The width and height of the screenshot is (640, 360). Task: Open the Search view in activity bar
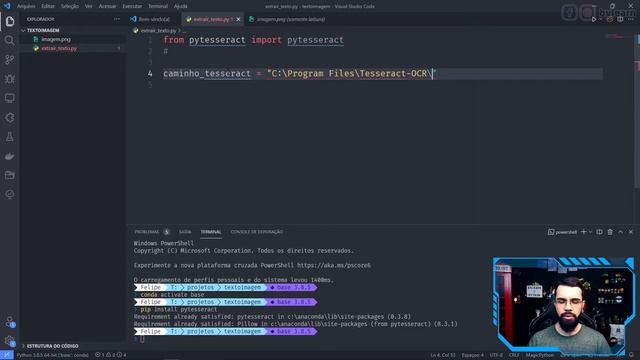(10, 40)
